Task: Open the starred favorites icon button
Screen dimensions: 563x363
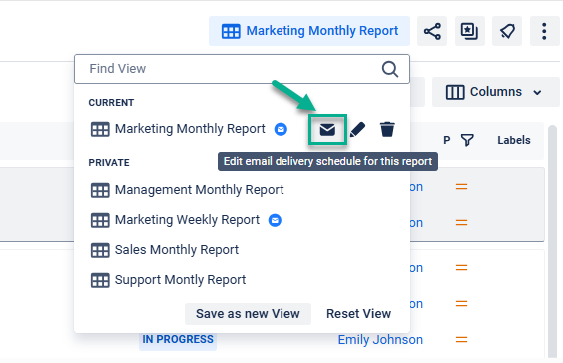Action: point(470,31)
